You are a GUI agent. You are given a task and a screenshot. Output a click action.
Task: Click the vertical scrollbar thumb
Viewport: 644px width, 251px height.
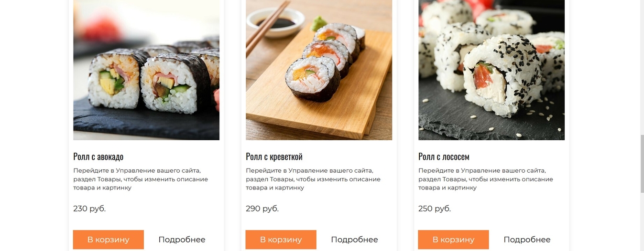pos(642,164)
